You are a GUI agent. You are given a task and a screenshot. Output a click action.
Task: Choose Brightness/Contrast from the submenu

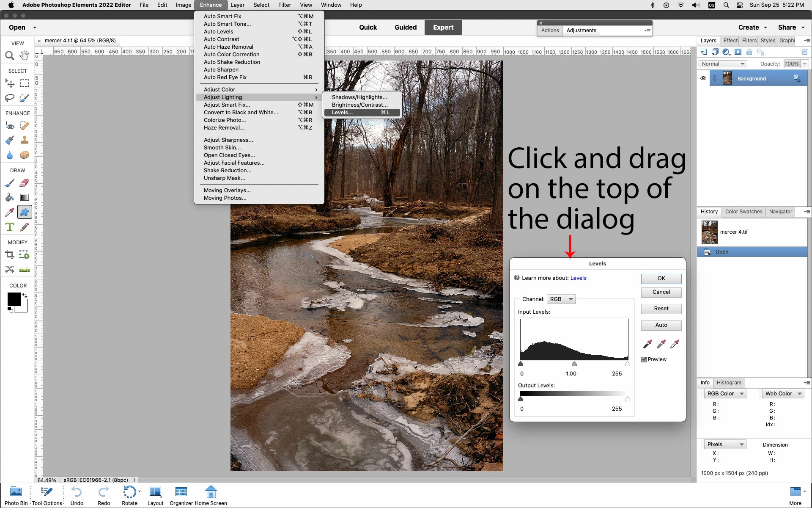(x=359, y=105)
